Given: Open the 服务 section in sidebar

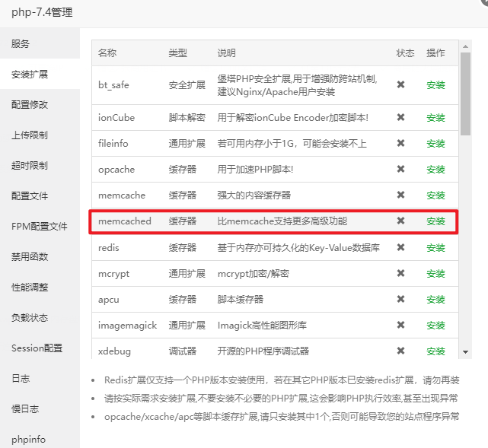Looking at the screenshot, I should pos(40,43).
